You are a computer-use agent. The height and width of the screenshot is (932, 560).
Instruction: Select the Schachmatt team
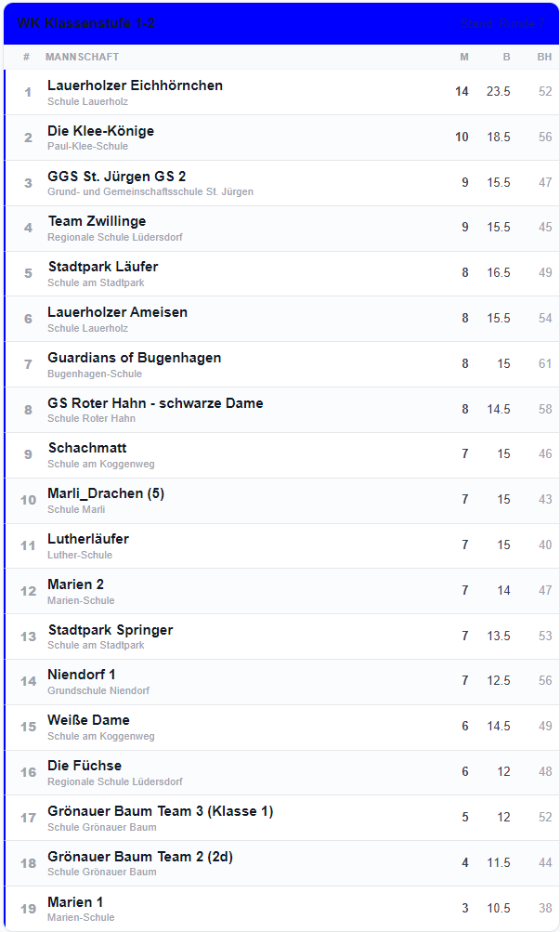click(86, 448)
